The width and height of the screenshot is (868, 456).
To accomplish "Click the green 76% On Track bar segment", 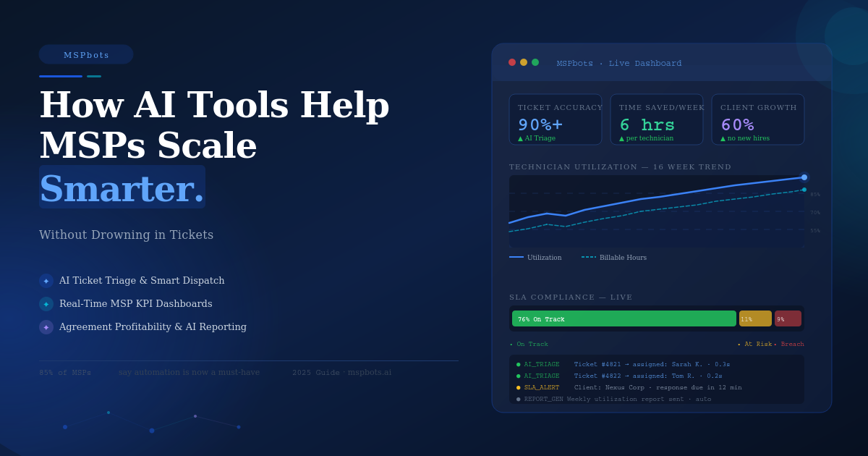I will click(624, 319).
